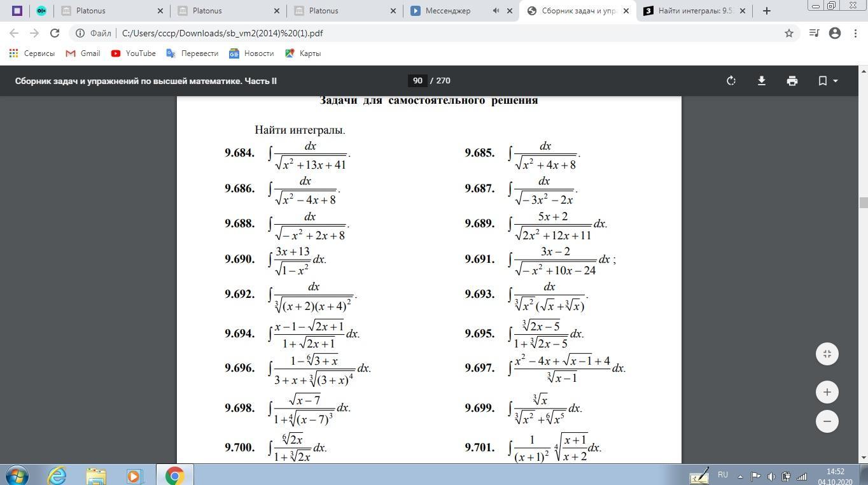
Task: Click problem number 9.689
Action: 480,224
